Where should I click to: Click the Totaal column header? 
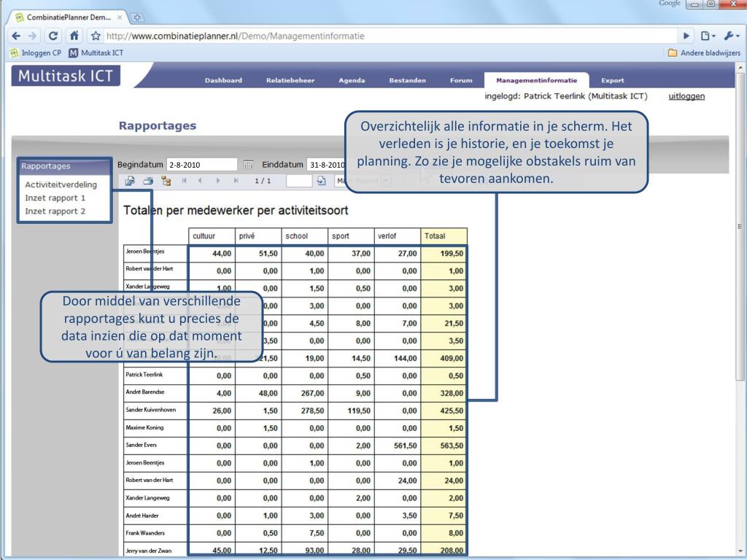coord(444,236)
